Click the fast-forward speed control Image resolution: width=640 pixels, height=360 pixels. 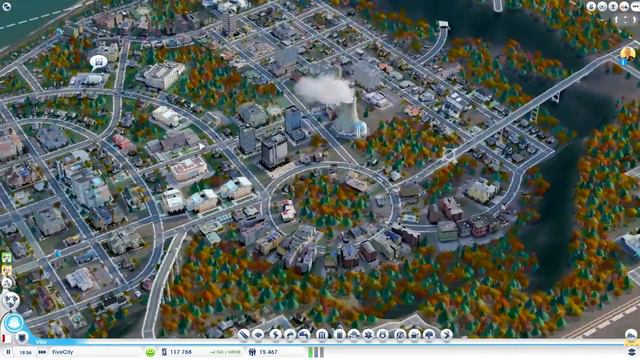point(42,352)
